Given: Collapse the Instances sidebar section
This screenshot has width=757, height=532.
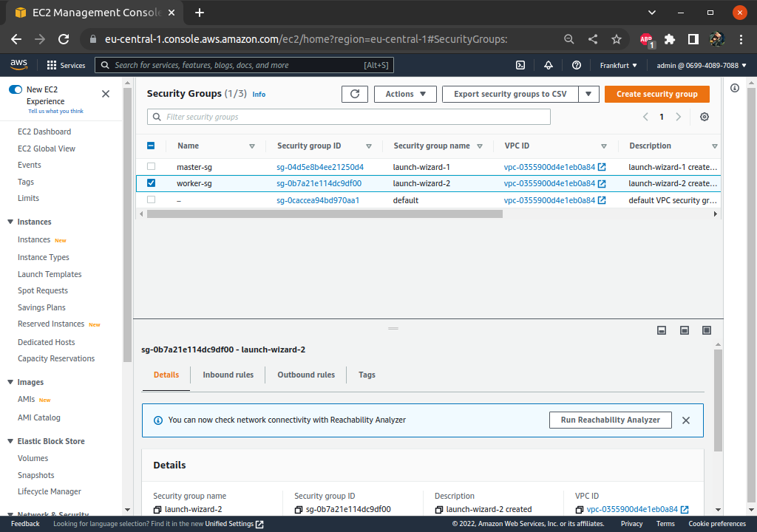Looking at the screenshot, I should (x=10, y=222).
